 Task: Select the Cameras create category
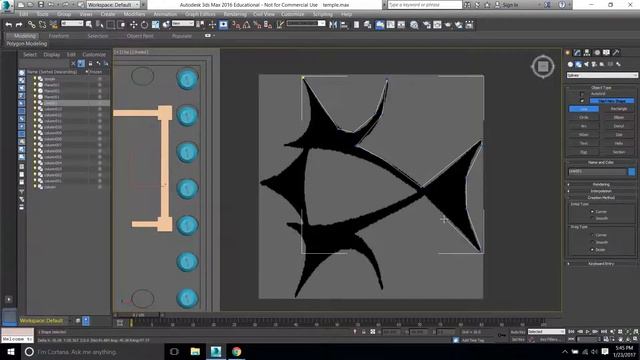pyautogui.click(x=594, y=64)
